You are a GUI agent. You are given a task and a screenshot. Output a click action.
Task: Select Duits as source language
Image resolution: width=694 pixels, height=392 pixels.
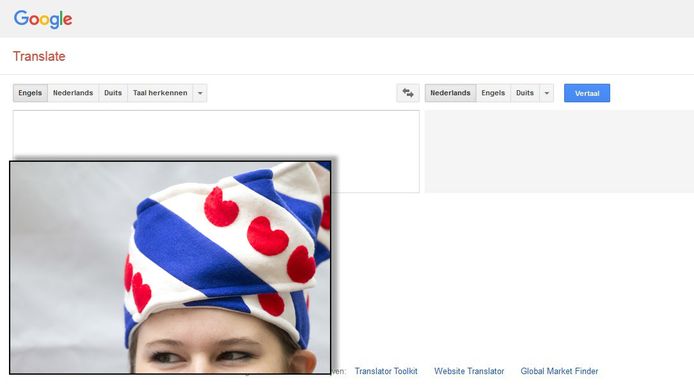click(113, 93)
